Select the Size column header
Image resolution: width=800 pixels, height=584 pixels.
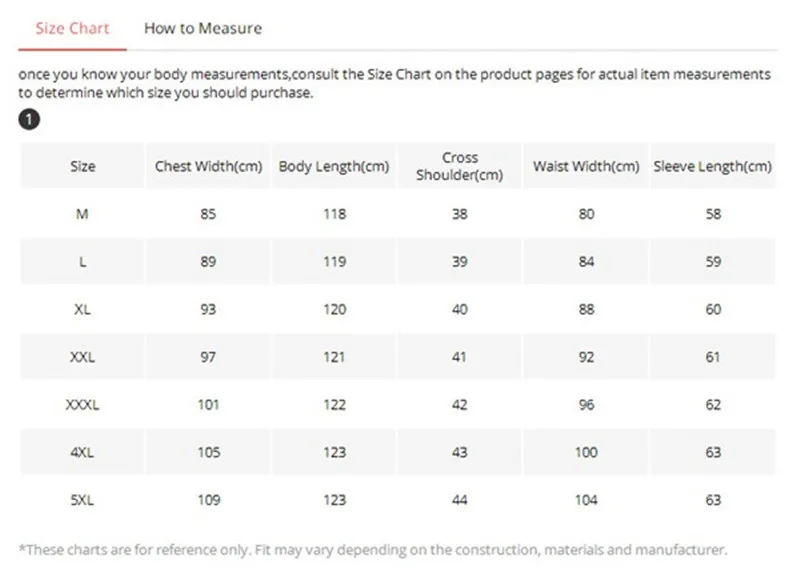tap(83, 166)
